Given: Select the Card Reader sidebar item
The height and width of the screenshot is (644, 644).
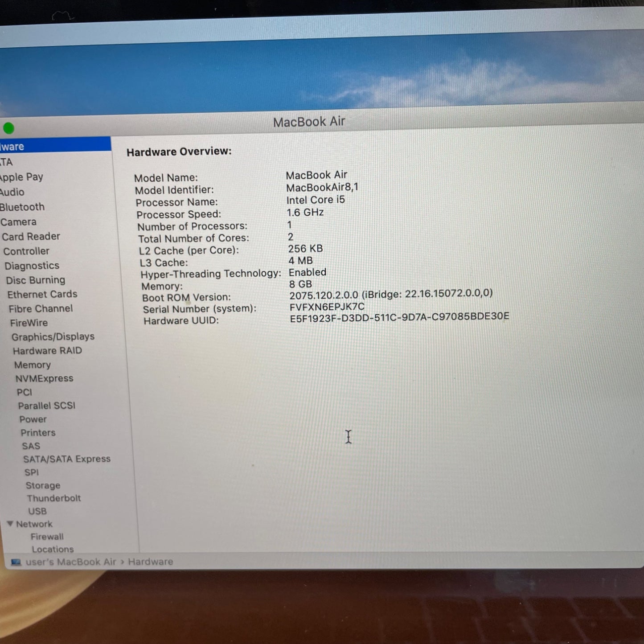Looking at the screenshot, I should [31, 237].
